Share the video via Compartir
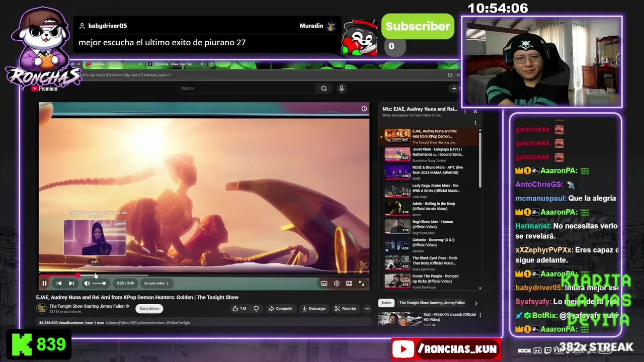The height and width of the screenshot is (362, 644). pyautogui.click(x=281, y=308)
